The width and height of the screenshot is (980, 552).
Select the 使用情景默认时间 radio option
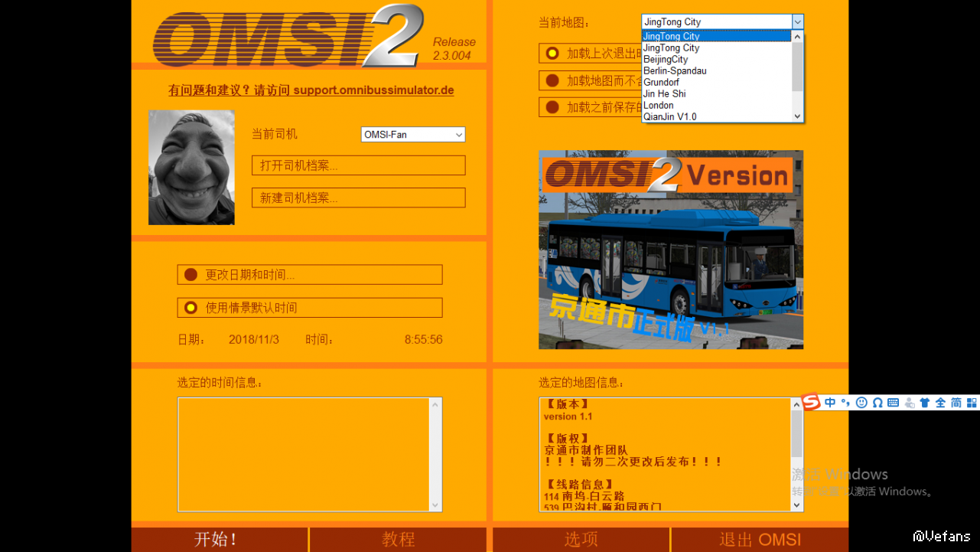coord(190,308)
